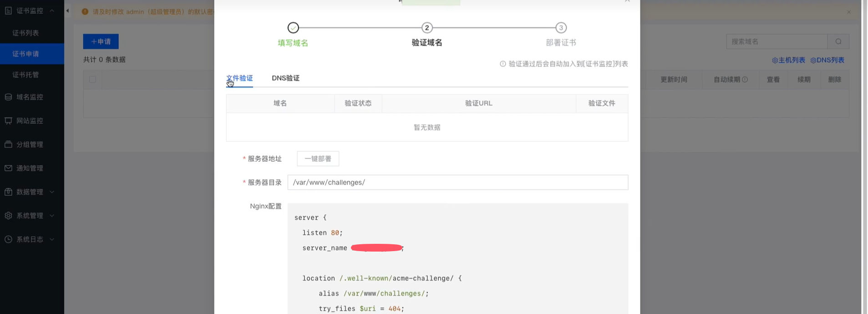The width and height of the screenshot is (868, 314).
Task: Tick the select-all checkbox in the certificate table
Action: pos(92,79)
